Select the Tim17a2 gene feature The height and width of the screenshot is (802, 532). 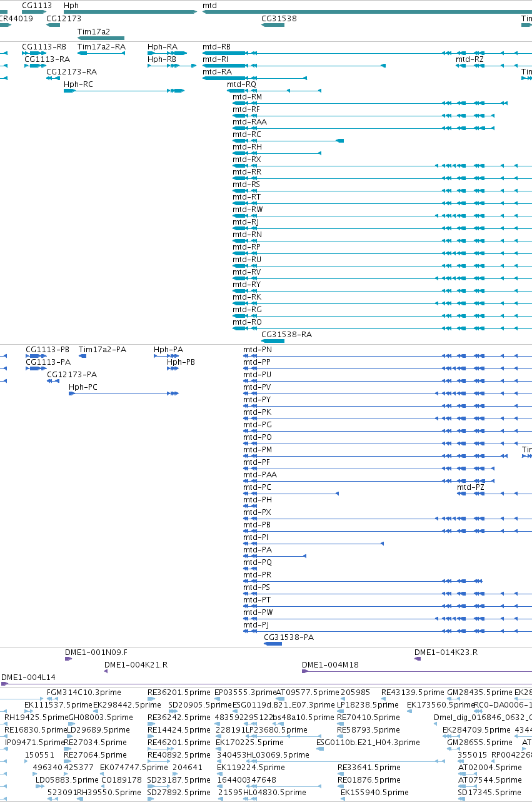pyautogui.click(x=101, y=38)
